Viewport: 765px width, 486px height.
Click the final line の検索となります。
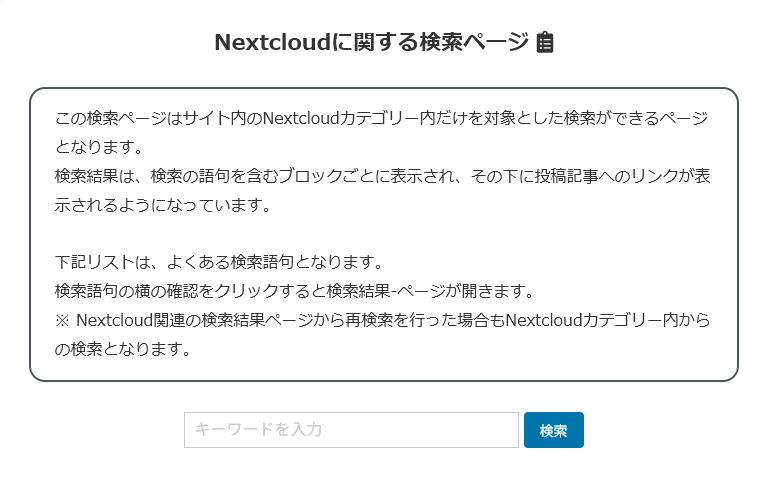click(x=121, y=350)
